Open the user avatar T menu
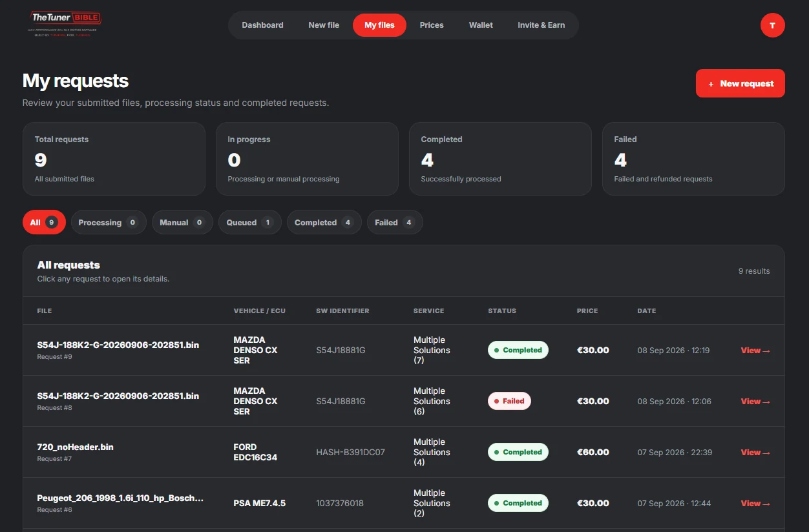 [773, 25]
